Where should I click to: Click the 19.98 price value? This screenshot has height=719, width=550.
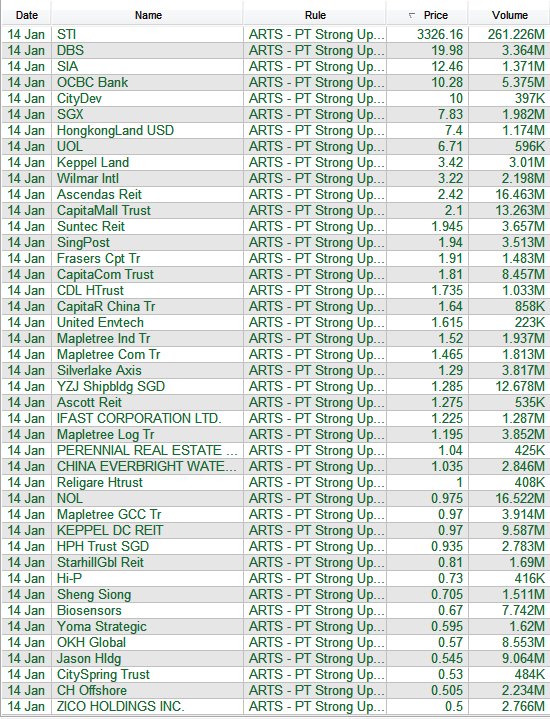pyautogui.click(x=447, y=50)
